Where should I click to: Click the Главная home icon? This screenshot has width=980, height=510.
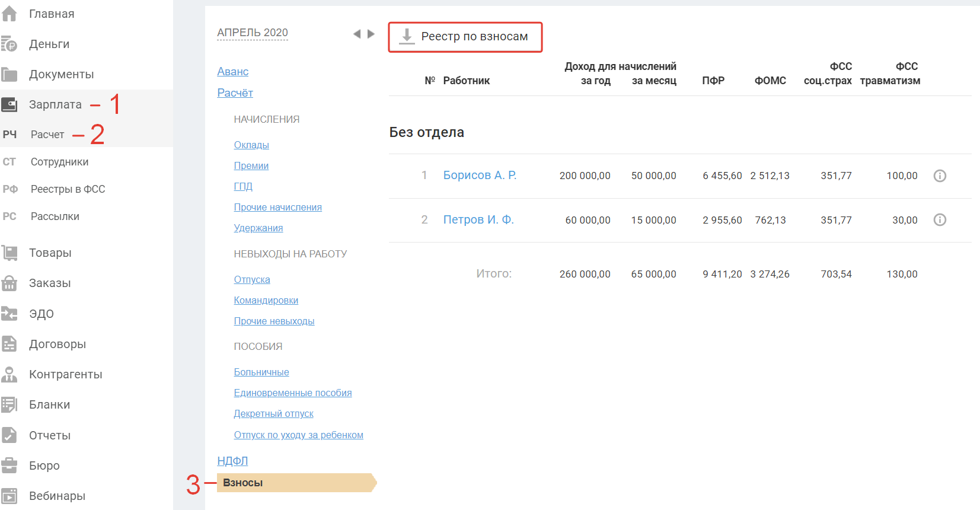(9, 14)
